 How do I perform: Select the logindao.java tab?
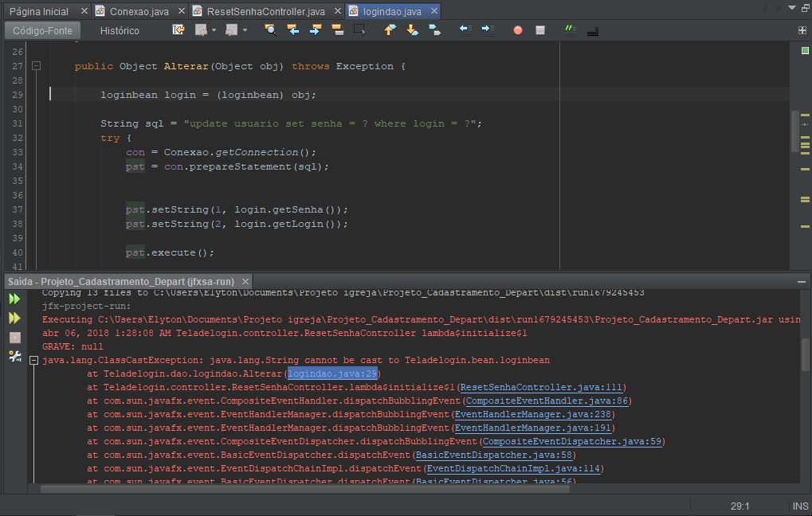tap(392, 11)
